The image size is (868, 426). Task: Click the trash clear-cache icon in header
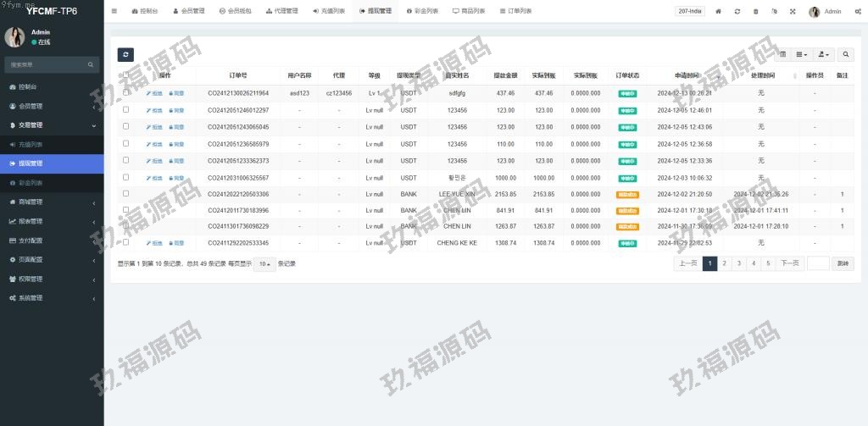[755, 11]
